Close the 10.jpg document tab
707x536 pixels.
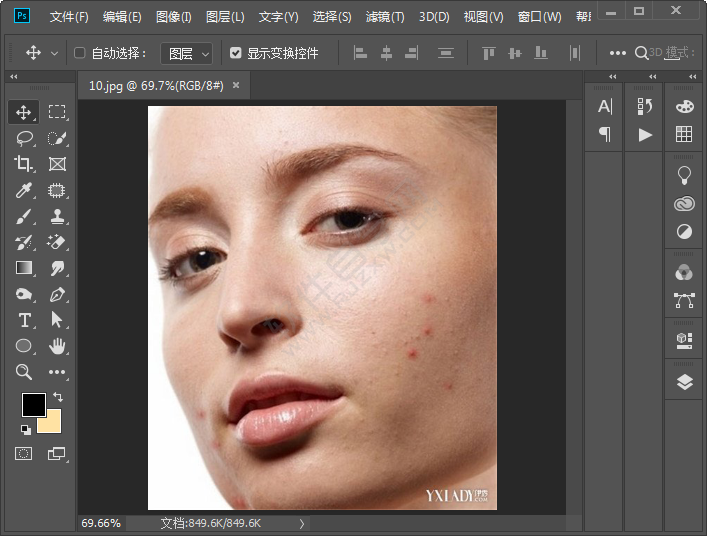tap(236, 86)
